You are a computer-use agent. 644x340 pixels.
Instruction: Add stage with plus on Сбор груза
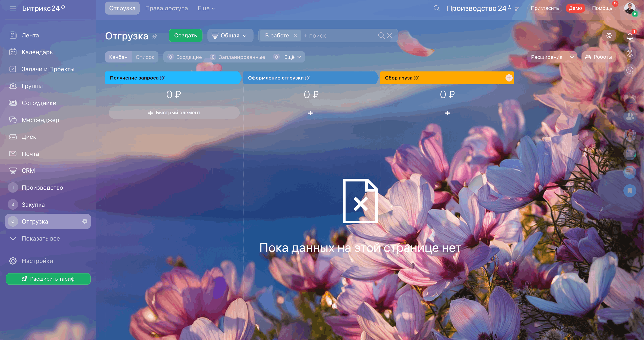click(509, 78)
